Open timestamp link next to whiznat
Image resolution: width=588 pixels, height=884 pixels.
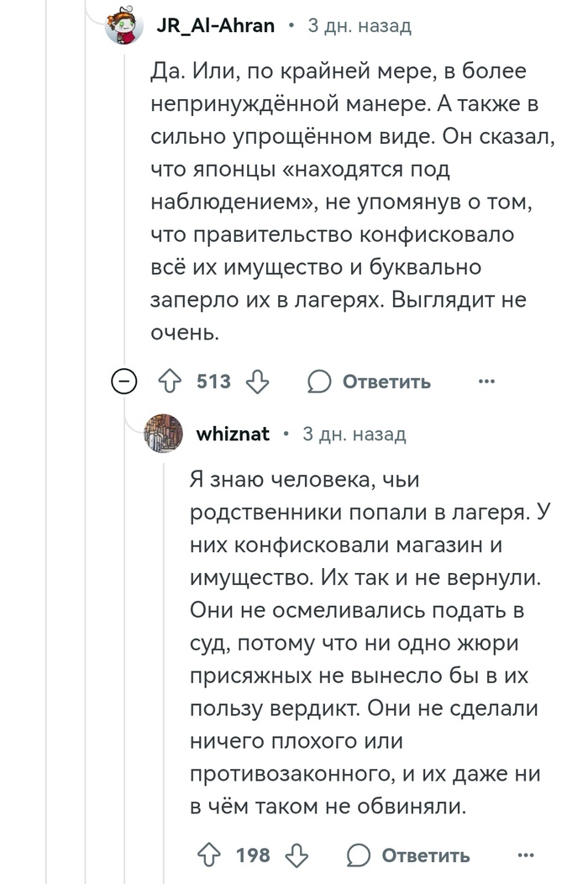coord(354,434)
